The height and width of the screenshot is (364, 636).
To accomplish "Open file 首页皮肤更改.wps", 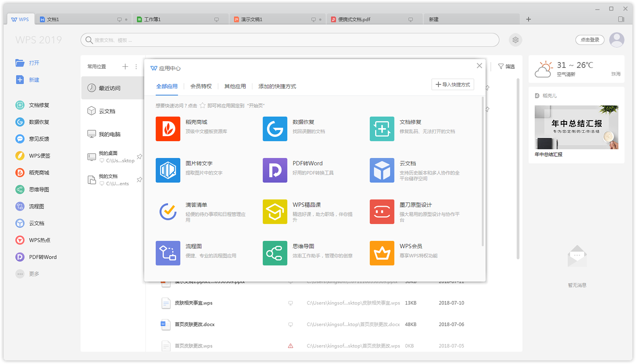I will coord(194,346).
